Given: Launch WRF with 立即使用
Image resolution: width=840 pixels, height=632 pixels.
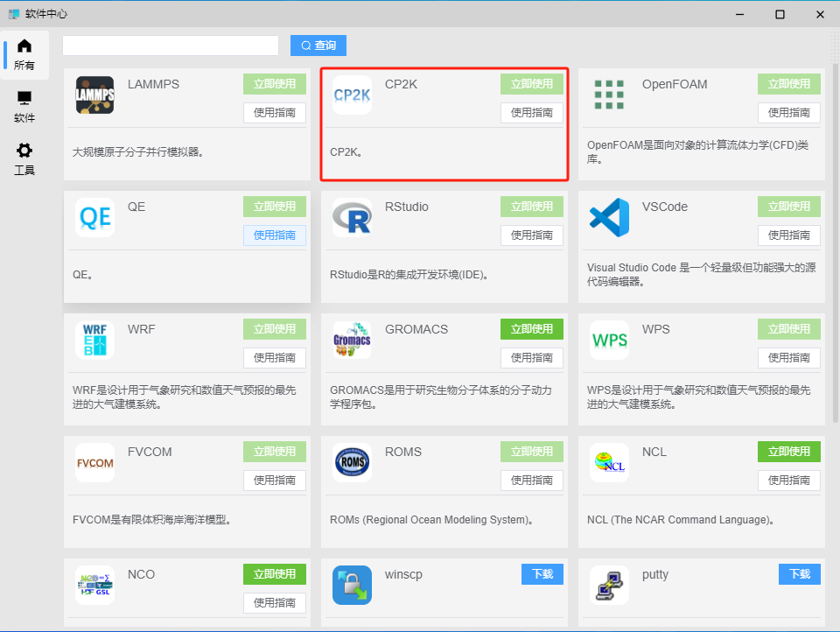Looking at the screenshot, I should (274, 329).
